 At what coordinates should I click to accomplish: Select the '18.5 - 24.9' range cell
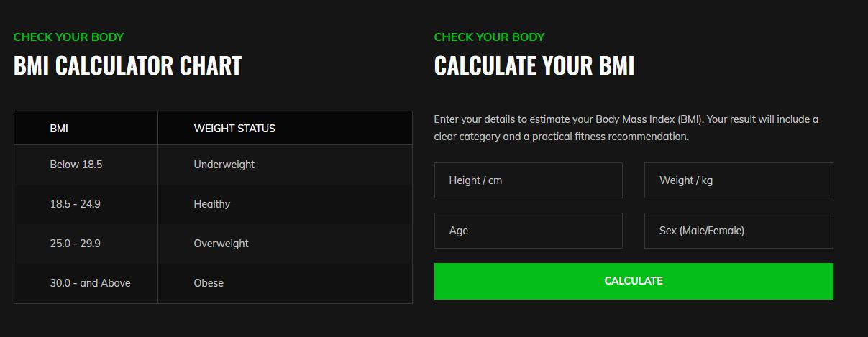75,204
